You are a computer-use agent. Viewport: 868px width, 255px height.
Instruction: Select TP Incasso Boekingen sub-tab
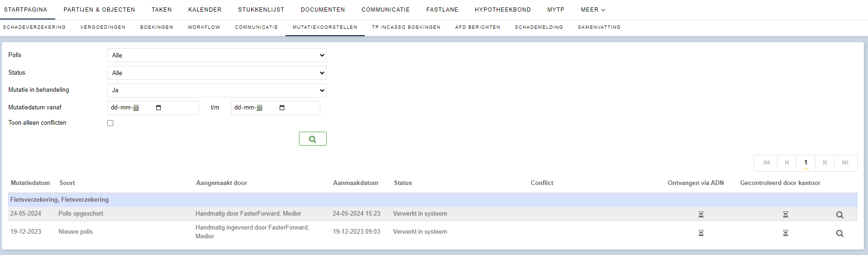tap(406, 27)
